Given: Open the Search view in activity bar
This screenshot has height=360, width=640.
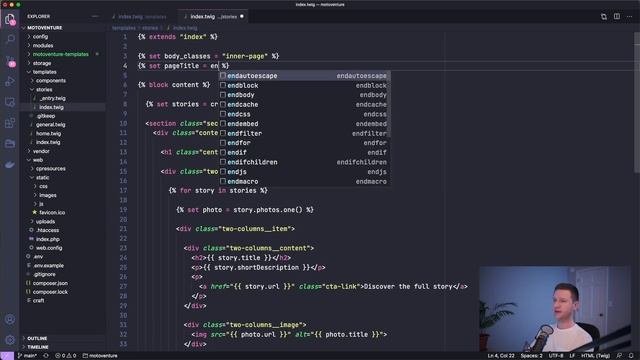Looking at the screenshot, I should tap(10, 39).
